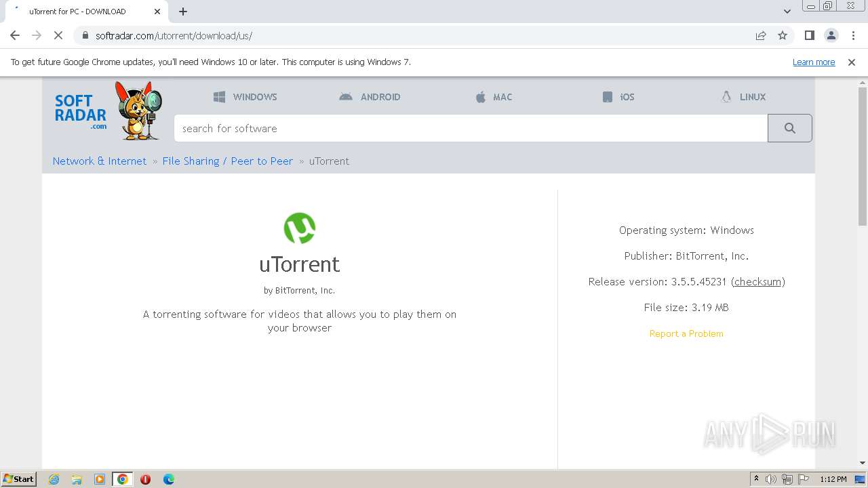Open File Sharing / Peer to Peer breadcrumb
Viewport: 868px width, 488px height.
tap(228, 161)
